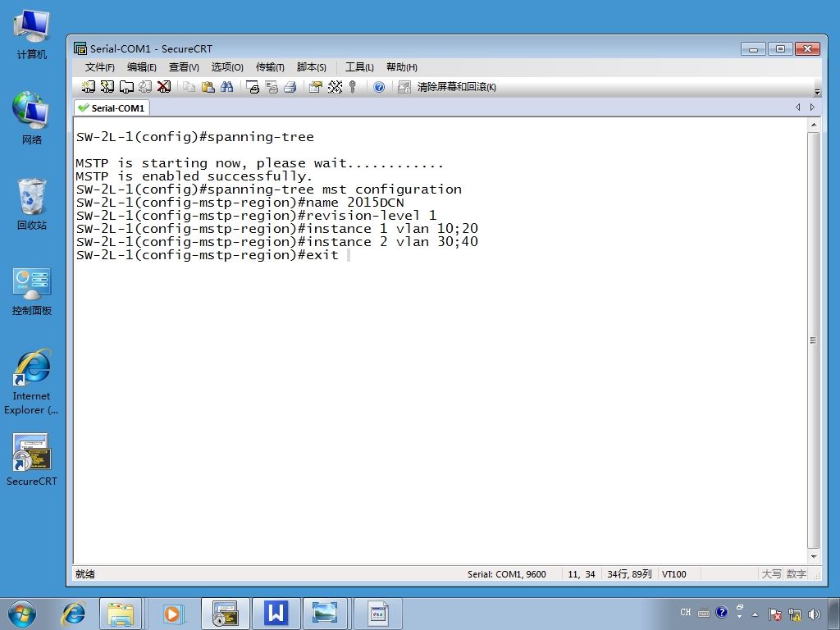Click the Action Center flag tray icon

tap(774, 614)
